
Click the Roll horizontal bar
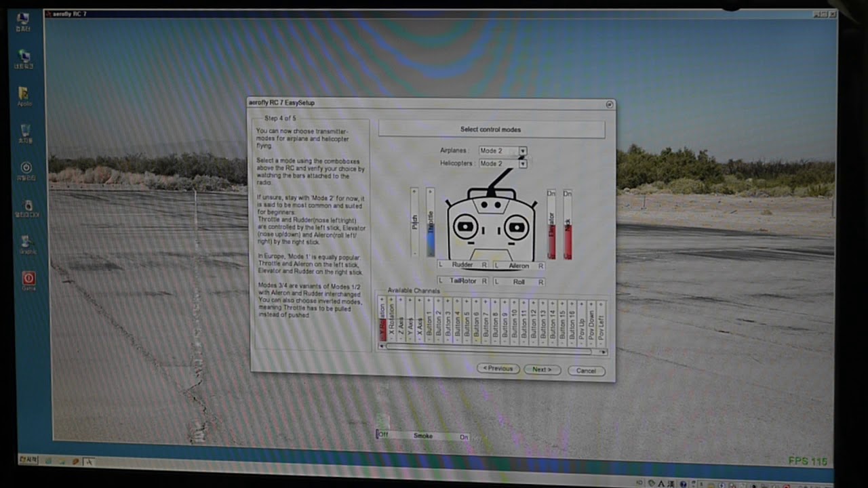click(519, 281)
